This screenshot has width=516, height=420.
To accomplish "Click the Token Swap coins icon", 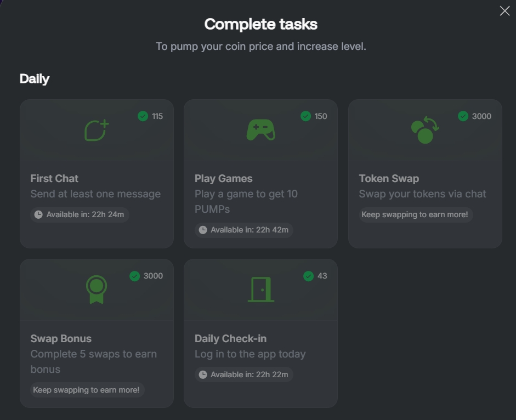I will click(x=425, y=130).
